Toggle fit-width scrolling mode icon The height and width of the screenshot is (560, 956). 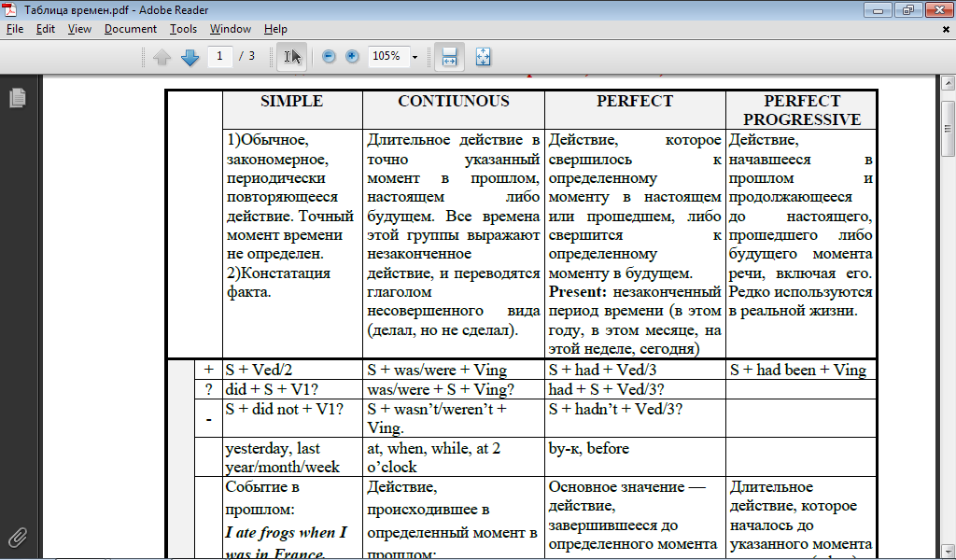click(449, 57)
